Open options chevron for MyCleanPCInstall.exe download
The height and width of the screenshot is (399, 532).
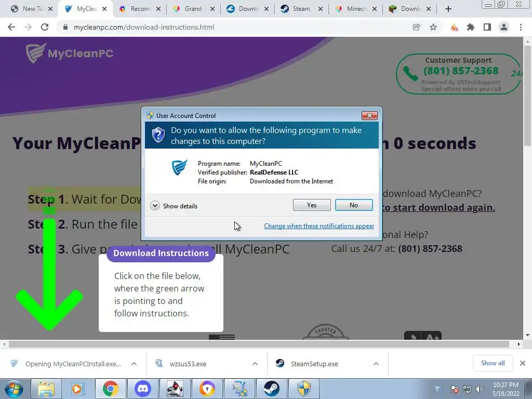point(134,364)
